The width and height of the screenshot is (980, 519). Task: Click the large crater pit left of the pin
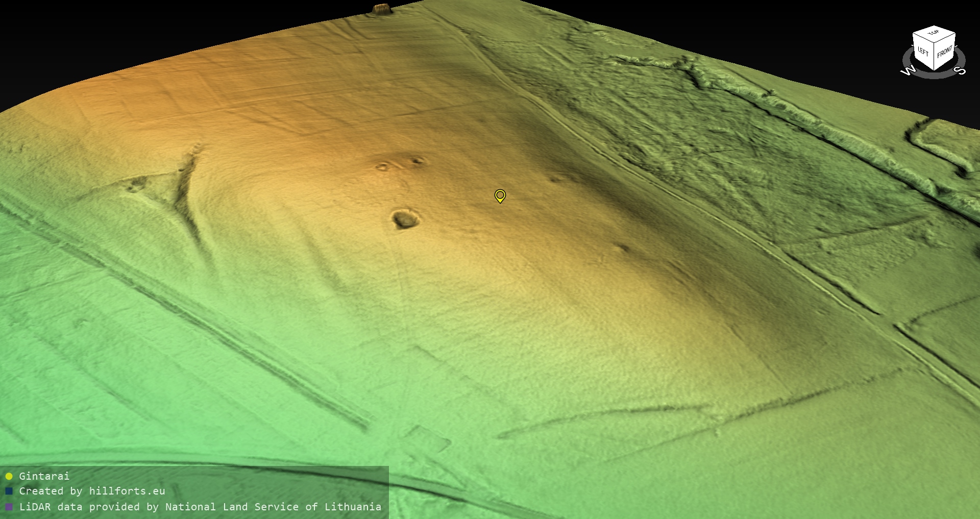point(406,219)
